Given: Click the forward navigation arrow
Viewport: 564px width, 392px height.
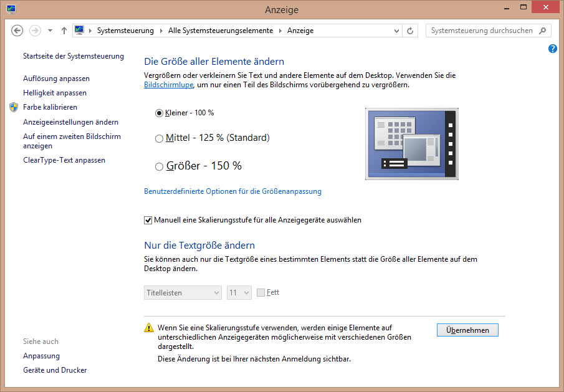Looking at the screenshot, I should [35, 31].
